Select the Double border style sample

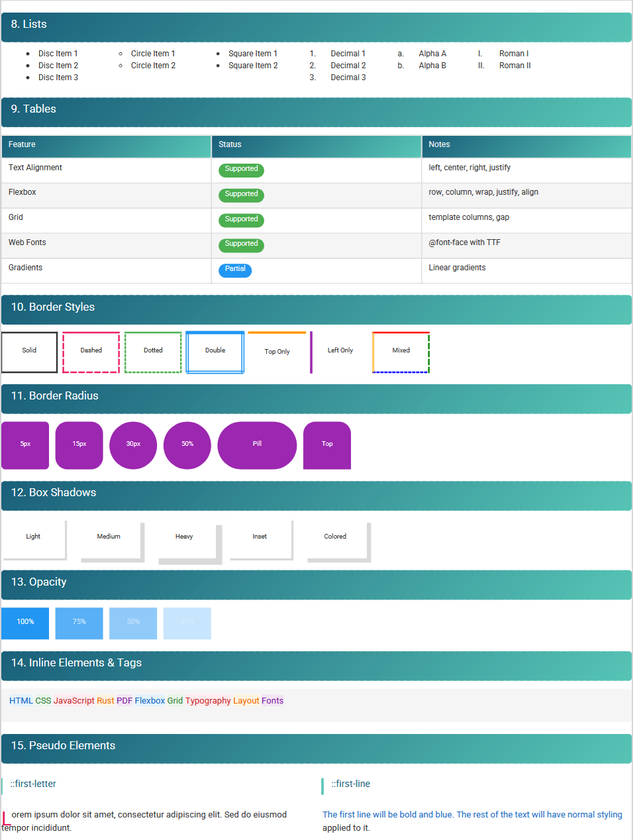coord(215,352)
